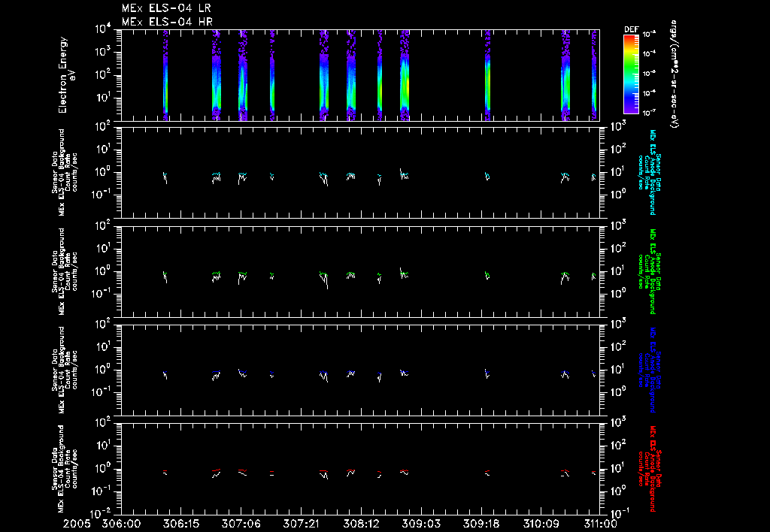Click the last spectrogram burst near 311:00

point(594,75)
